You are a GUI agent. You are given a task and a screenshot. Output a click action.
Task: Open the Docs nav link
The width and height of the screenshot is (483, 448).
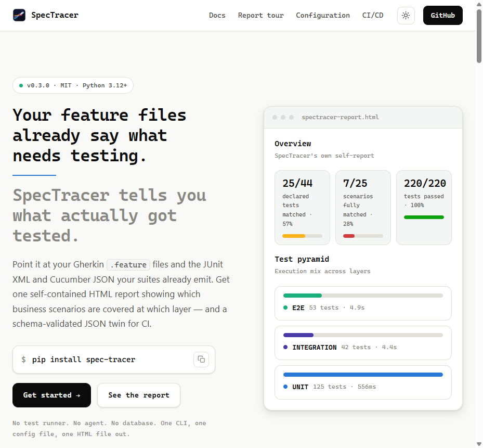click(x=217, y=16)
